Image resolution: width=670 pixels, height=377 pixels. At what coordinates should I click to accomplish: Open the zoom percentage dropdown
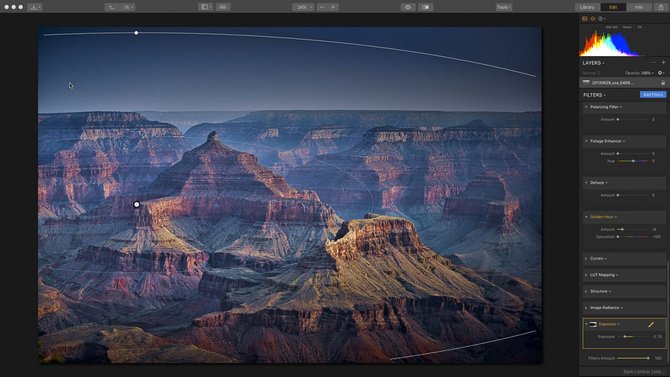click(303, 7)
